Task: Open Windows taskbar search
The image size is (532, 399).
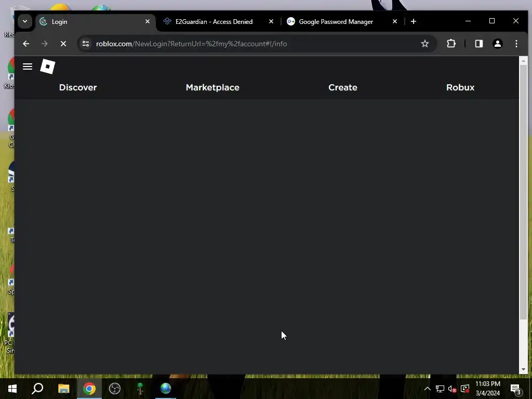Action: (x=37, y=389)
